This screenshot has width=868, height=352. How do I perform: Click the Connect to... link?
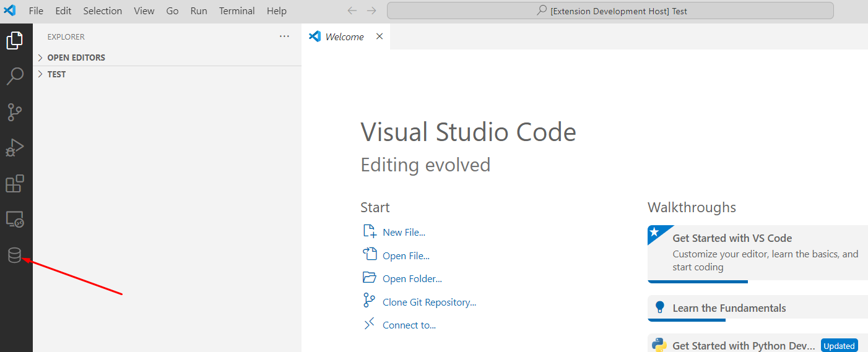pos(409,325)
